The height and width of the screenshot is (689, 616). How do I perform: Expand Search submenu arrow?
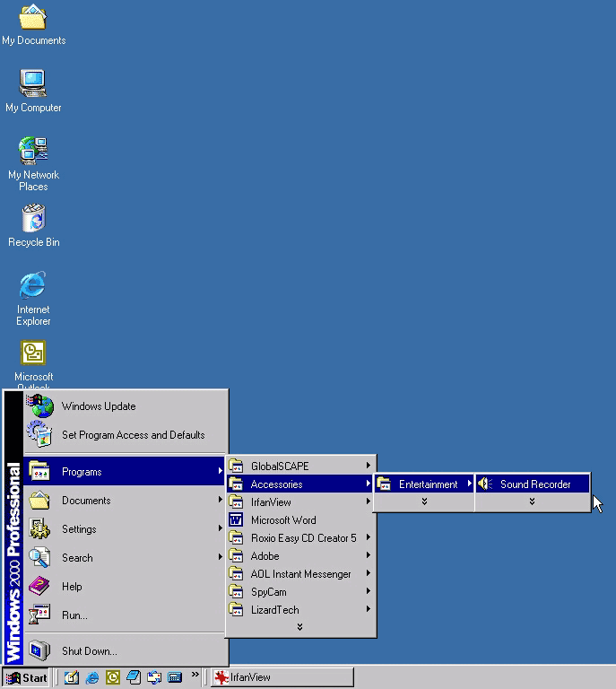220,557
